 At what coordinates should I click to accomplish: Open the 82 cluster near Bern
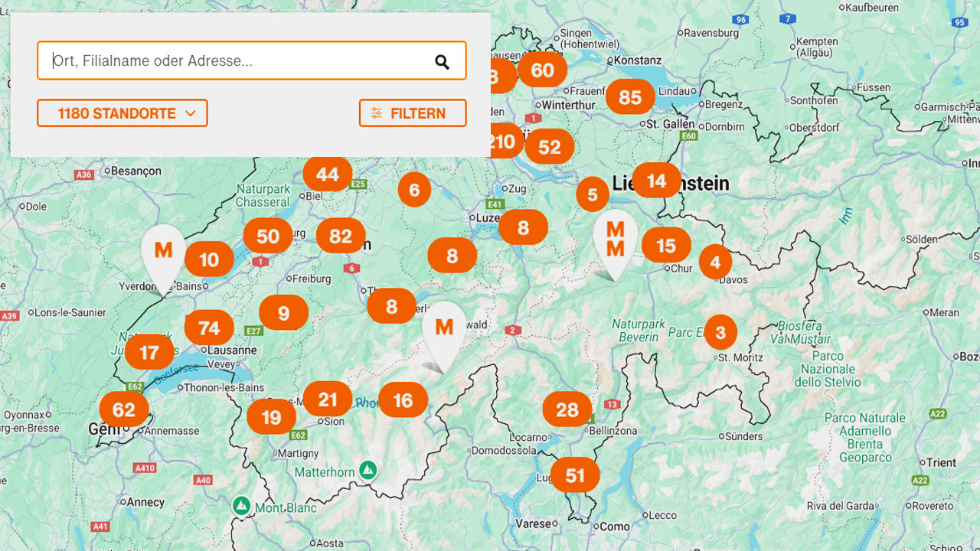click(341, 236)
